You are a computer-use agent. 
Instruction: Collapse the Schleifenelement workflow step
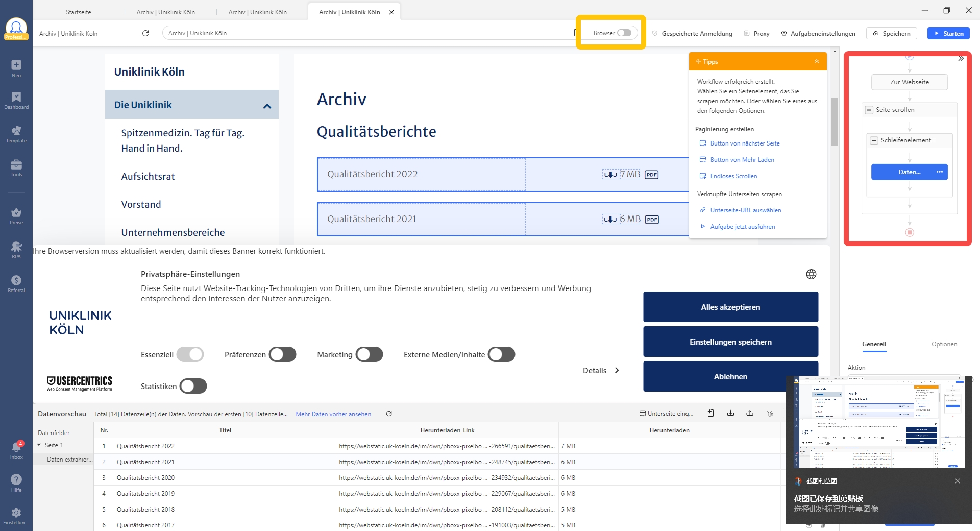[874, 140]
